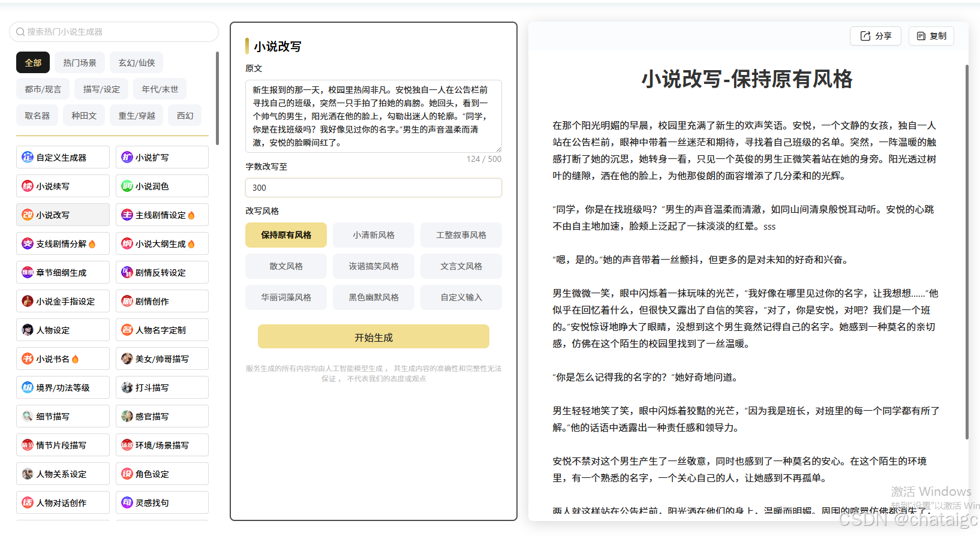
Task: Click the search magnifier icon
Action: [20, 32]
